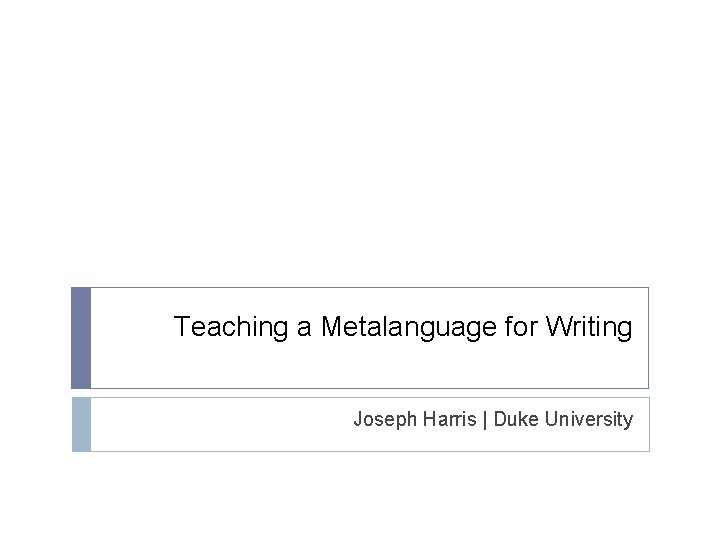Click the dark blue accent block beside title
This screenshot has height=540, width=720.
click(81, 338)
